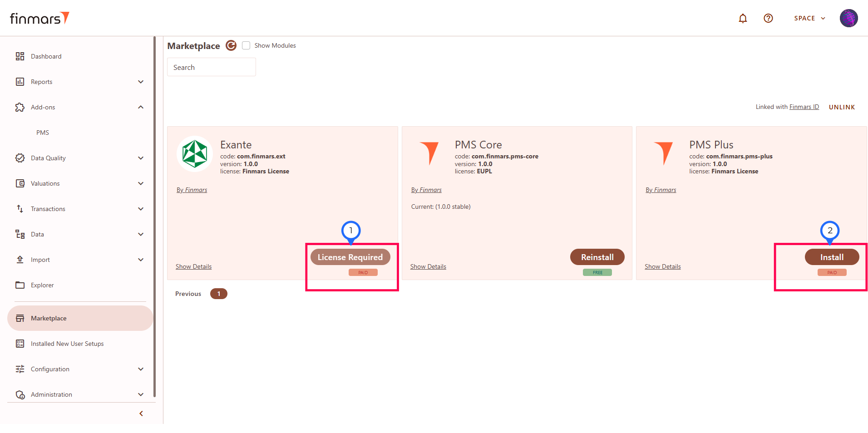Click the Administration sidebar icon

tap(20, 394)
